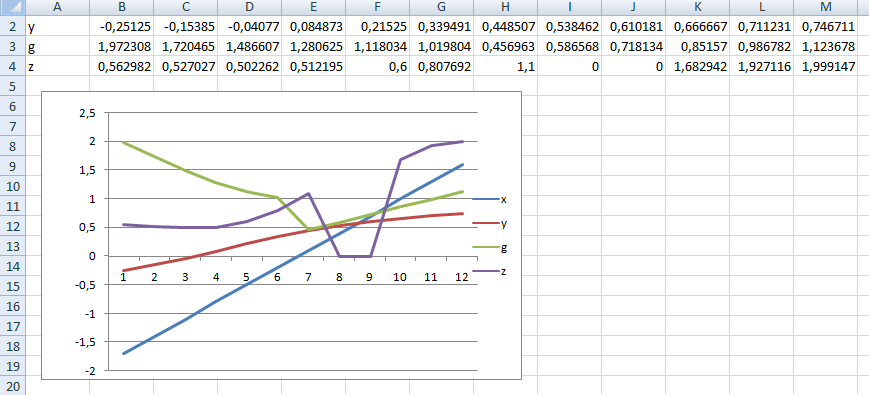The image size is (869, 395).
Task: Select row 5 header
Action: tap(13, 86)
